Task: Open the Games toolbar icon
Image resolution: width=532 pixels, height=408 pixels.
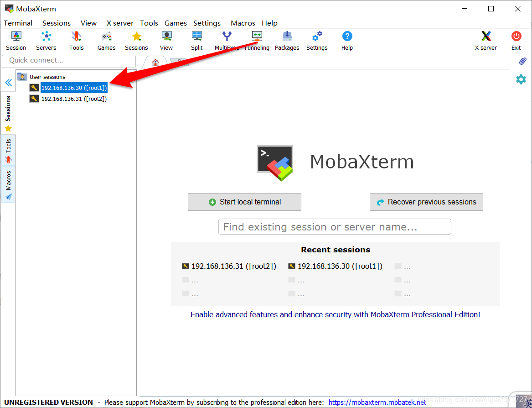Action: pos(107,41)
